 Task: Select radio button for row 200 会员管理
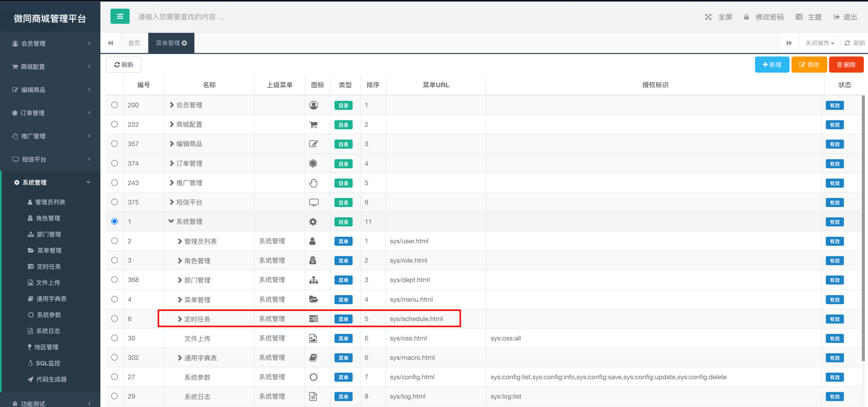[x=114, y=105]
